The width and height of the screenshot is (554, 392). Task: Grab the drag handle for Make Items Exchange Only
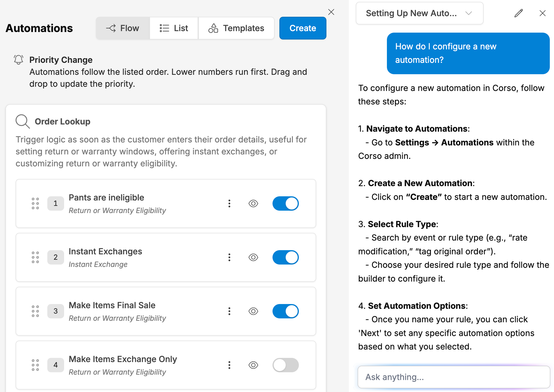coord(35,365)
